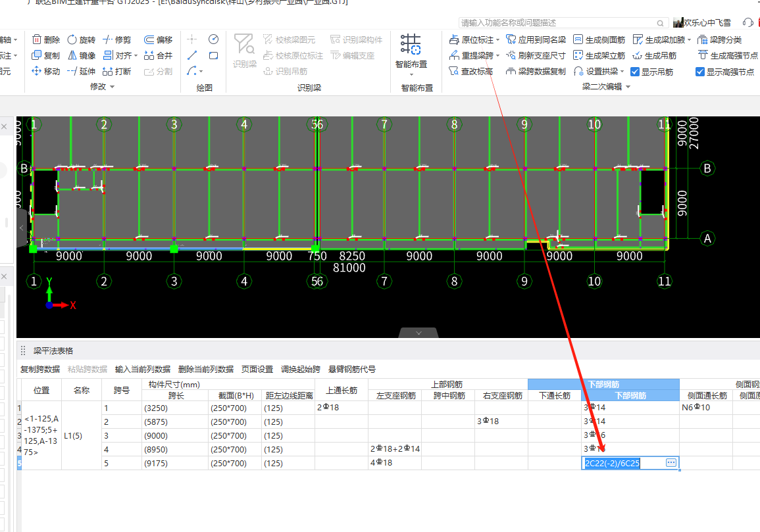760x532 pixels.
Task: Click 刷新支座尺寸 refresh support size
Action: click(536, 56)
